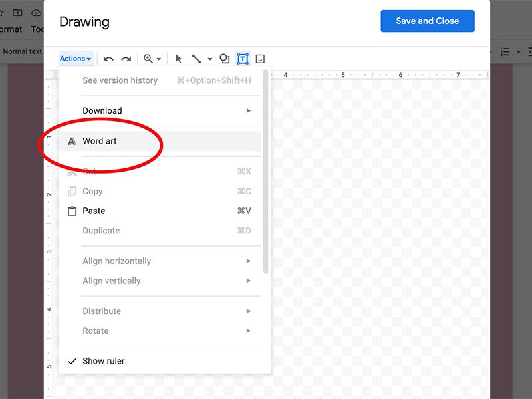Expand the line tool dropdown arrow
532x399 pixels.
point(209,59)
